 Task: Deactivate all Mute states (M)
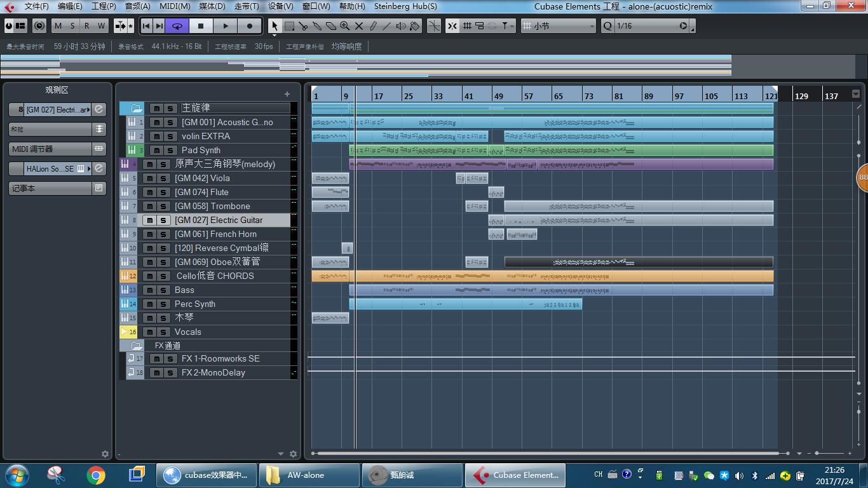coord(58,26)
